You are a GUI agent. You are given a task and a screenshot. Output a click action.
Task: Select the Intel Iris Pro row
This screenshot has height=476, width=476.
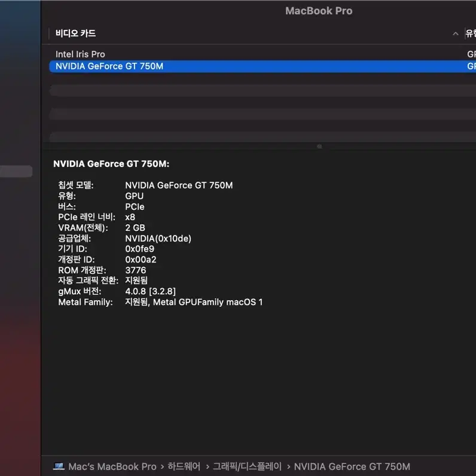click(263, 54)
